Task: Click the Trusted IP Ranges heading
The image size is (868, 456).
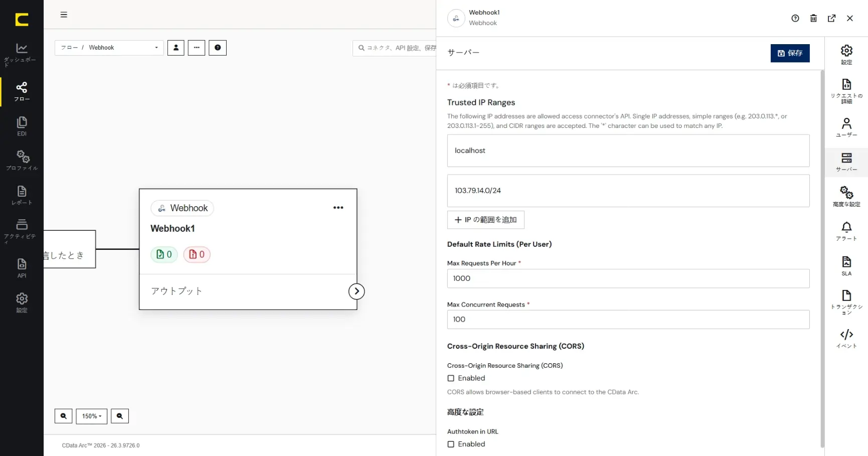Action: [x=481, y=102]
